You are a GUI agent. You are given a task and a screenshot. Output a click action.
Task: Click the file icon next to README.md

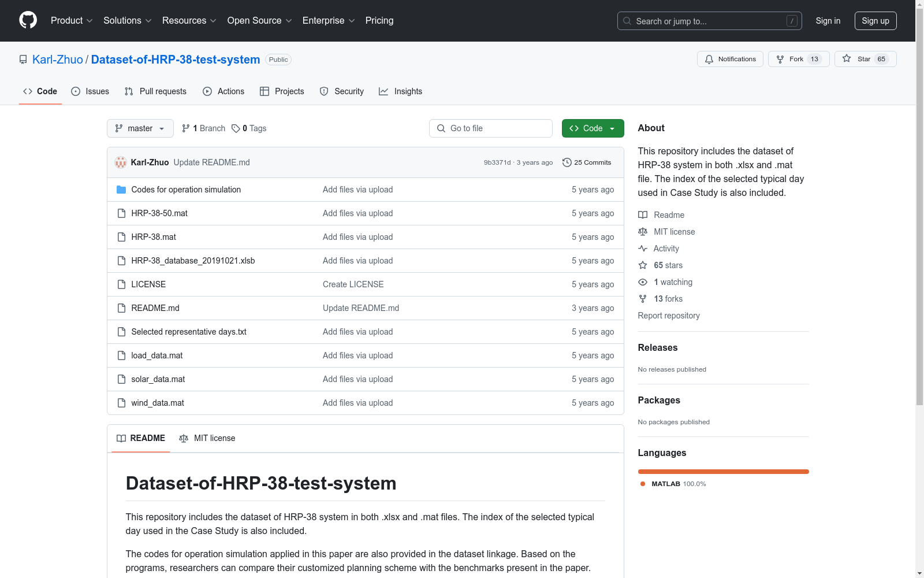tap(121, 308)
